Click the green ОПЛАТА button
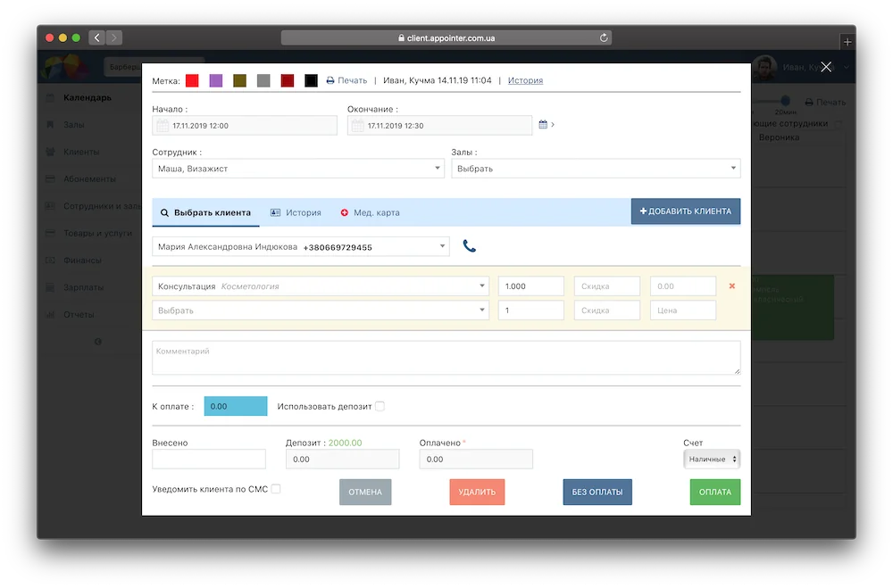Viewport: 893px width, 588px height. [715, 492]
